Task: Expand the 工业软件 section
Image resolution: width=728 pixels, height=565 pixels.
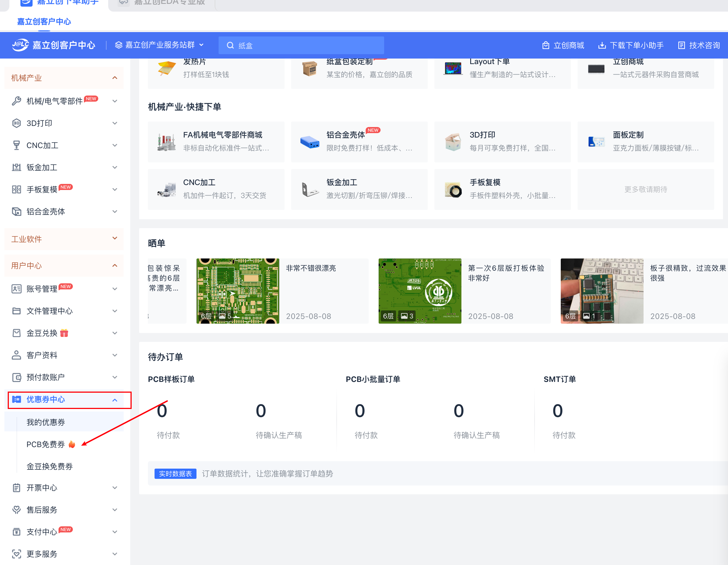Action: pos(115,239)
